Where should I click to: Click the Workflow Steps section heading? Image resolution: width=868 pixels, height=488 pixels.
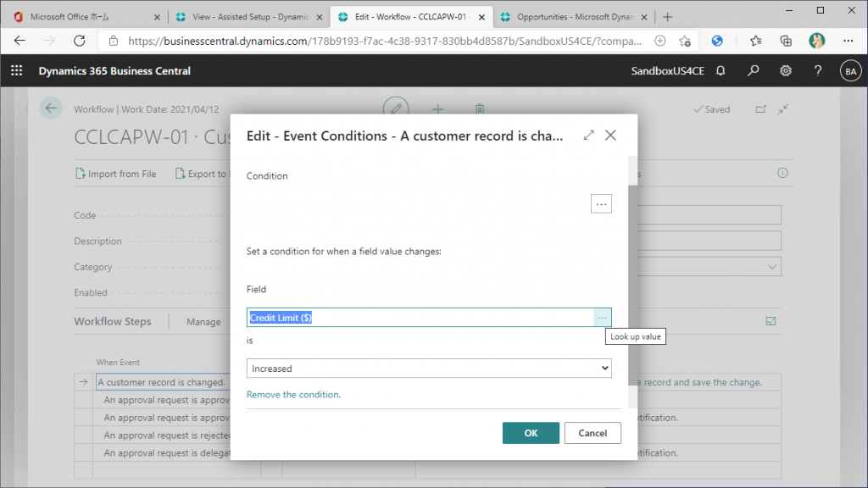click(x=113, y=321)
